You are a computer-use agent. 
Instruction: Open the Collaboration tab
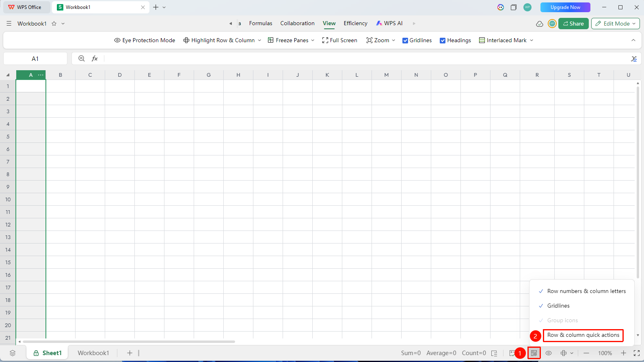(x=298, y=24)
